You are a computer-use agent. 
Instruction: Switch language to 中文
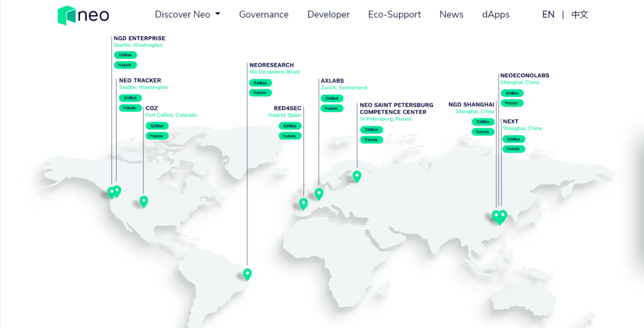[x=579, y=14]
